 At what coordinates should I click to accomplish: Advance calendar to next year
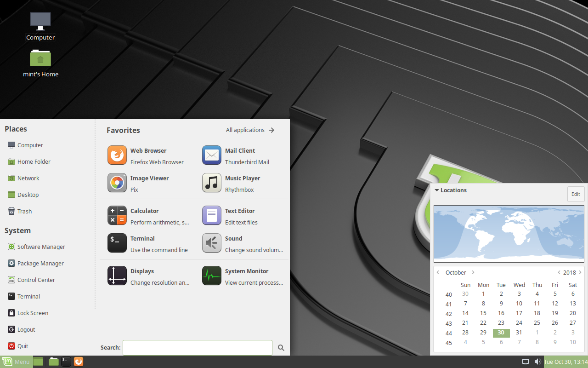[580, 273]
